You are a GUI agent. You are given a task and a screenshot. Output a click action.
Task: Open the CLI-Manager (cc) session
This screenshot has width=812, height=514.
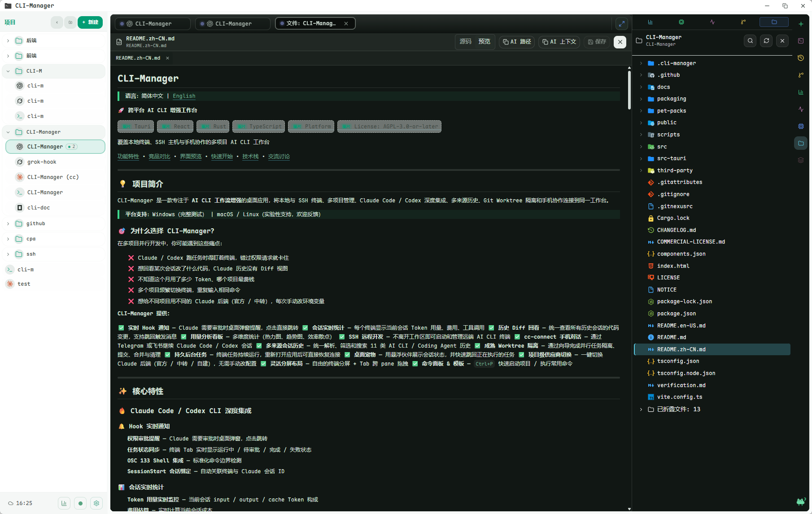click(x=56, y=177)
